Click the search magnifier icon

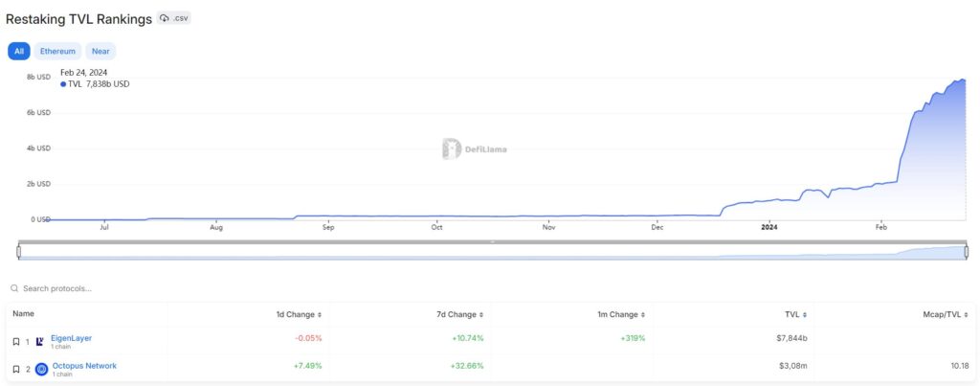[14, 288]
